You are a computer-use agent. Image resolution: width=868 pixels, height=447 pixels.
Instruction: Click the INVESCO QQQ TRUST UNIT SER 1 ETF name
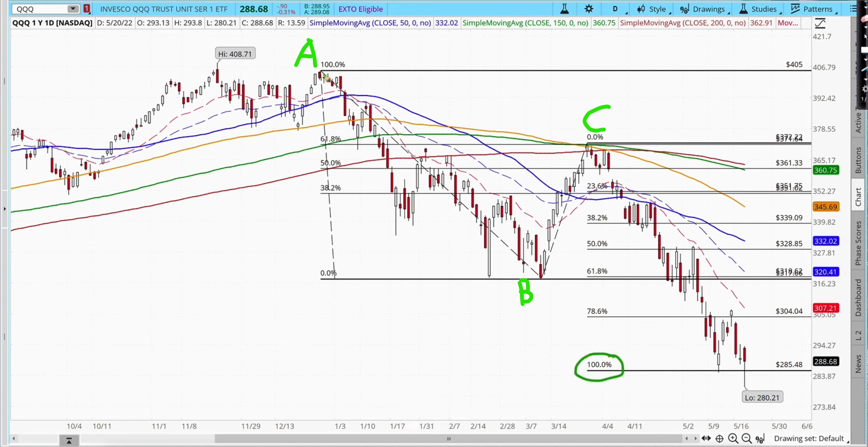click(164, 9)
